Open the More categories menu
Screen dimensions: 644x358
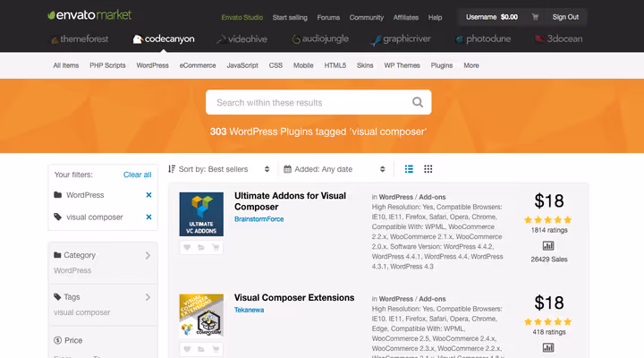(x=471, y=65)
